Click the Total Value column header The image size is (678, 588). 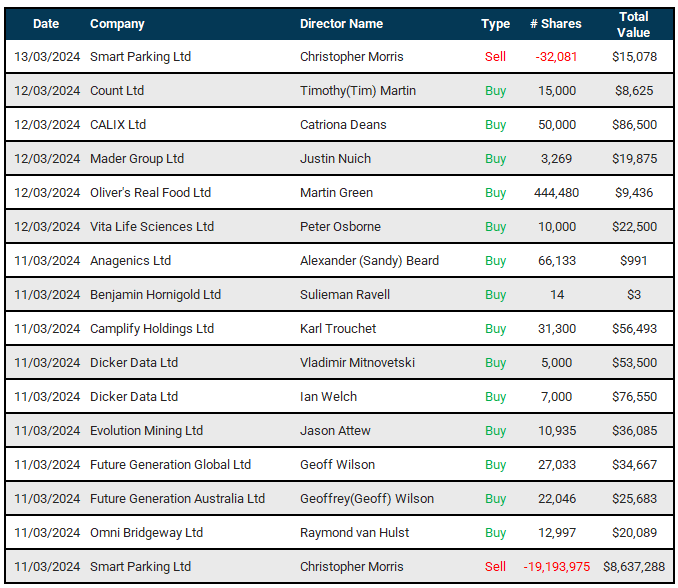click(633, 24)
